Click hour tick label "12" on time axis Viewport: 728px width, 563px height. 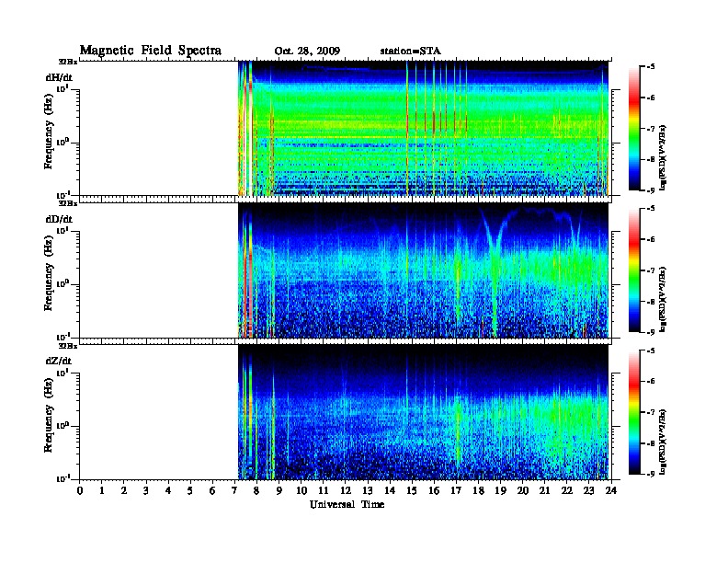(x=346, y=491)
